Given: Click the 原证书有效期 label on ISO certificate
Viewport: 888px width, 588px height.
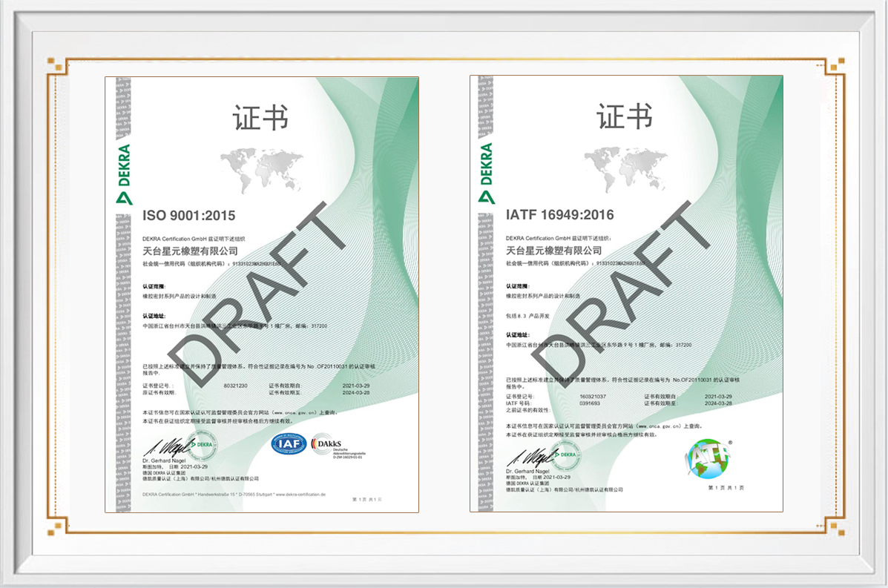Looking at the screenshot, I should (x=159, y=392).
